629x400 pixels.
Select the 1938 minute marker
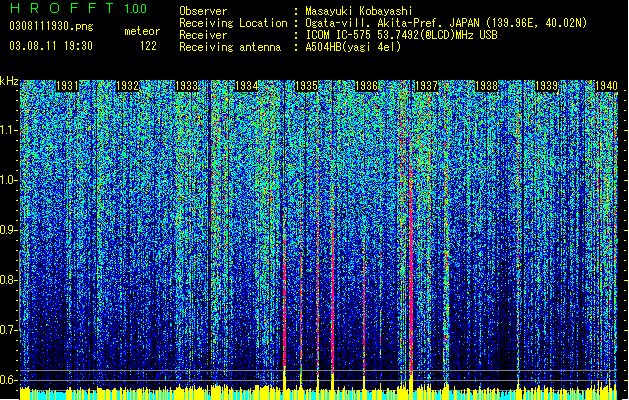click(x=487, y=86)
